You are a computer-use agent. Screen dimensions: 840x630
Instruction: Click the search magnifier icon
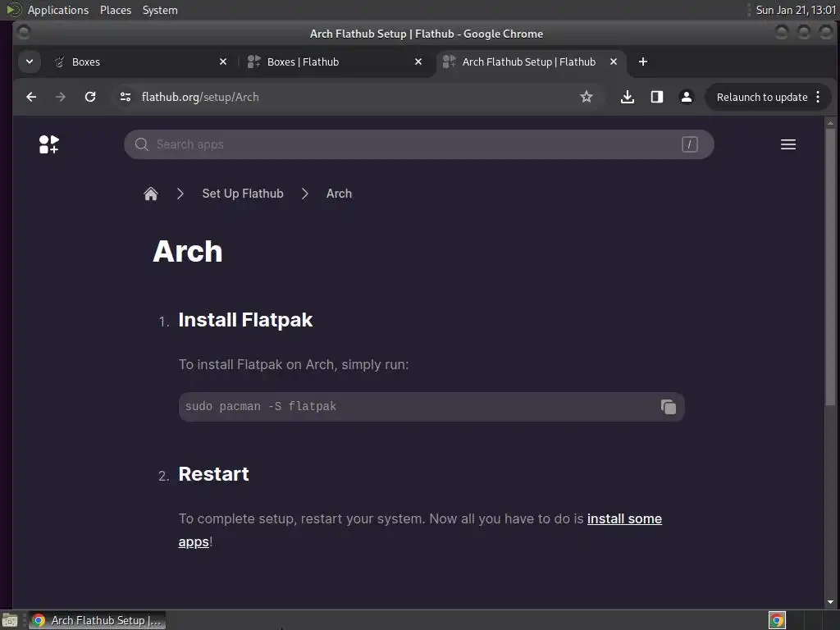[141, 144]
